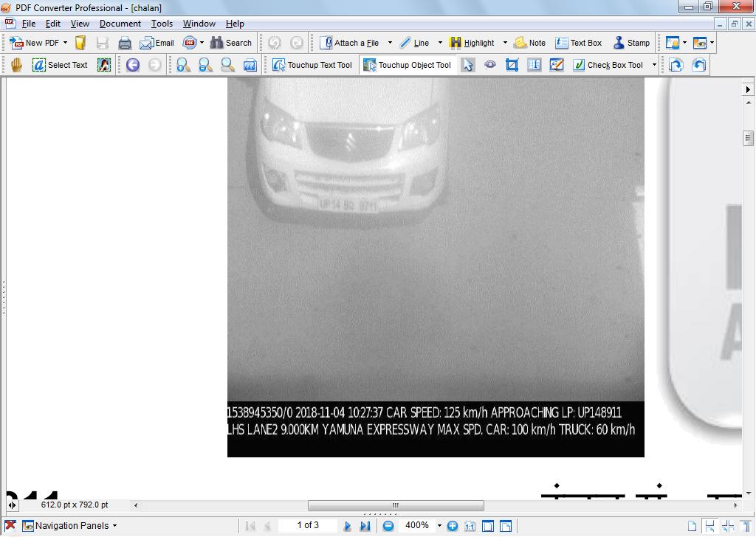Screen dimensions: 756x537
Task: Select the Crop tool icon
Action: click(x=512, y=65)
